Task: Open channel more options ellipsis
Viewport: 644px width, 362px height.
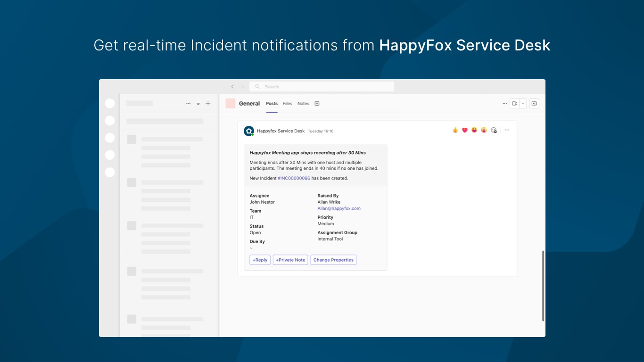Action: pos(505,104)
